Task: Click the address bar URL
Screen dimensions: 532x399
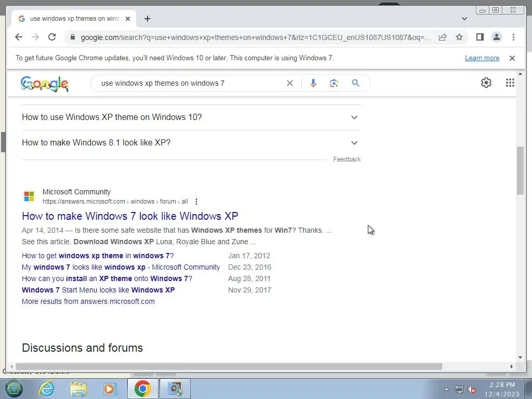Action: pos(256,37)
